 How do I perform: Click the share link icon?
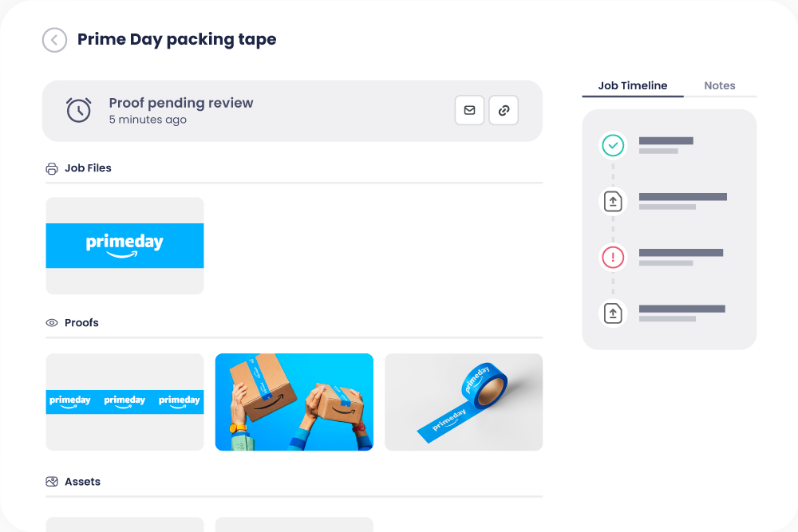coord(504,110)
